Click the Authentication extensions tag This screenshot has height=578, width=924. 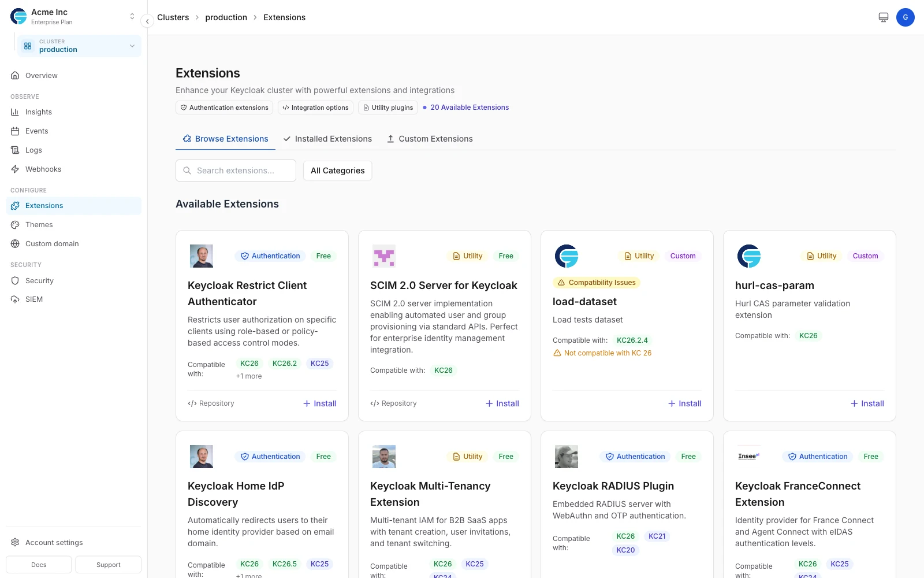coord(224,108)
